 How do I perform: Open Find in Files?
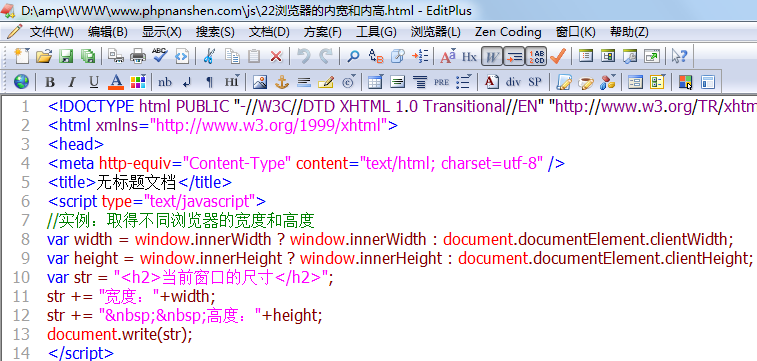[397, 56]
